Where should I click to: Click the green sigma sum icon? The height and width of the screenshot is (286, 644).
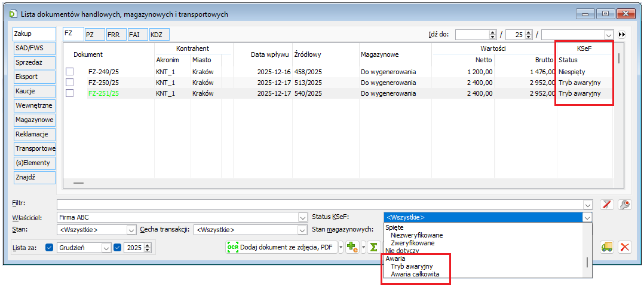tap(373, 247)
